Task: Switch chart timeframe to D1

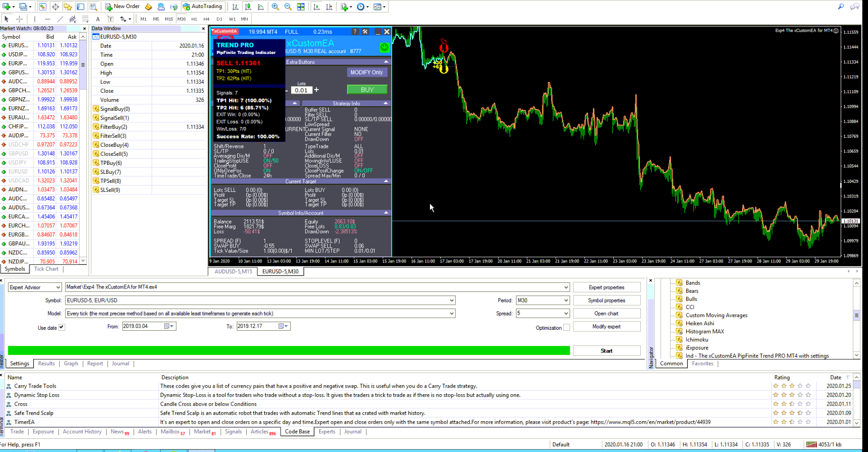Action: point(219,19)
